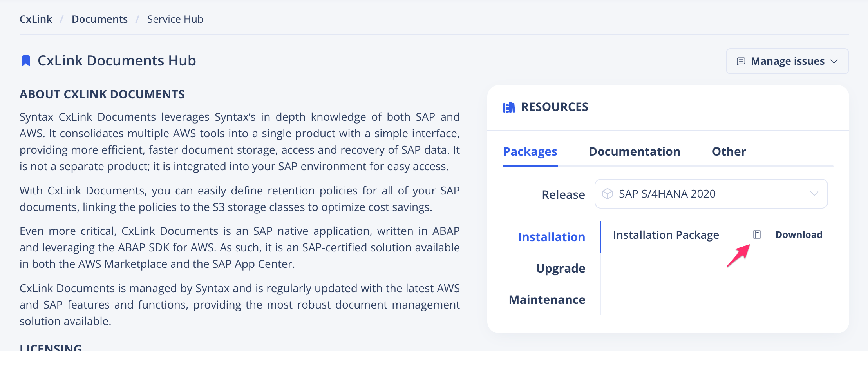The width and height of the screenshot is (868, 367).
Task: Click the Service Hub breadcrumb item
Action: click(x=175, y=18)
